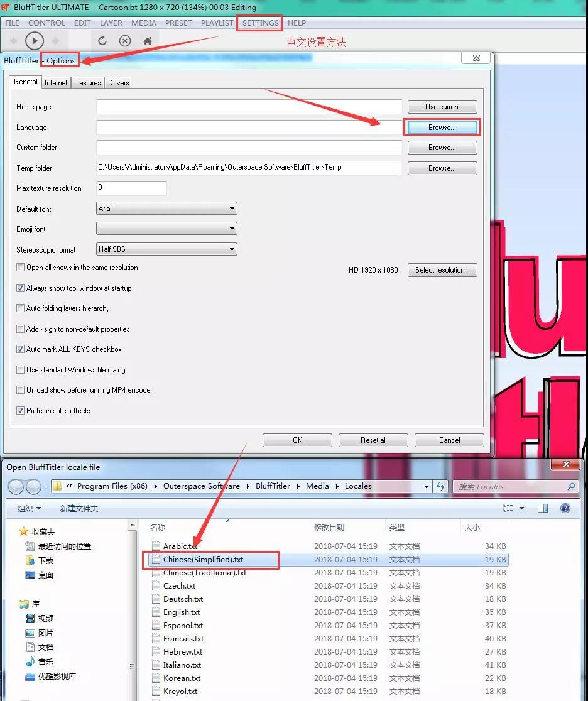Uncheck Auto mark ALL KEYS checkbox

pos(20,349)
